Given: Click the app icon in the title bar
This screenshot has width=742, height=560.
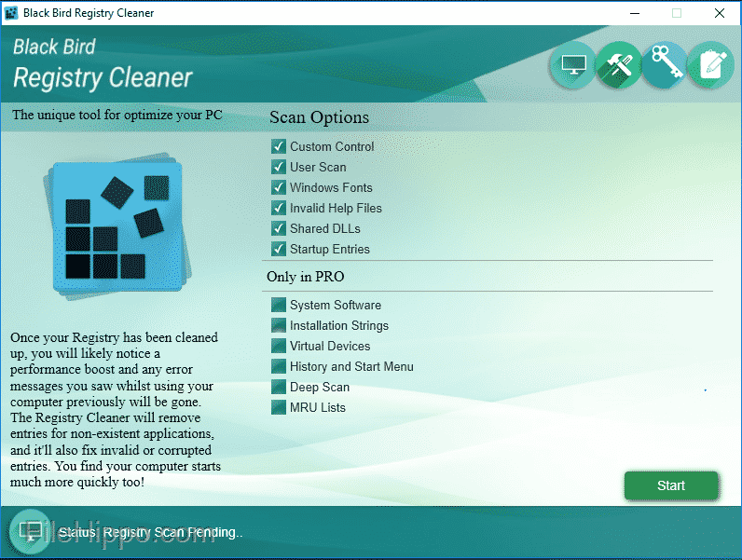Looking at the screenshot, I should 11,13.
